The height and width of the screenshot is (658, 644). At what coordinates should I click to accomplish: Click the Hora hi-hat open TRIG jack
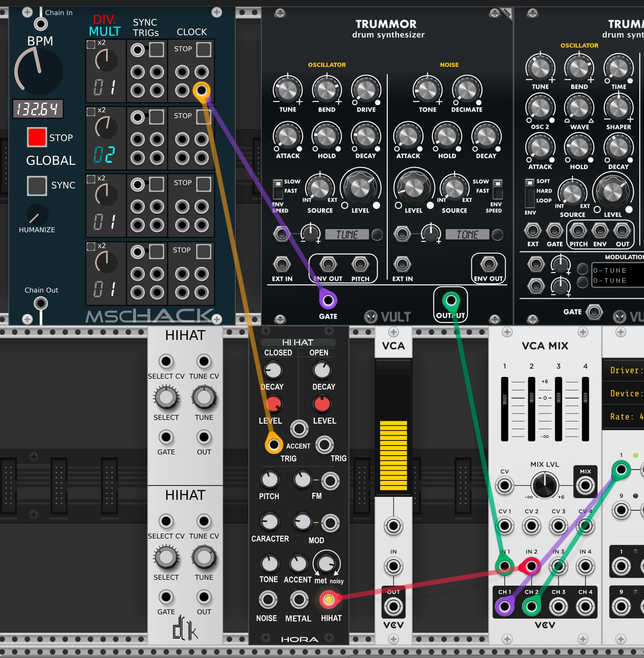point(325,444)
